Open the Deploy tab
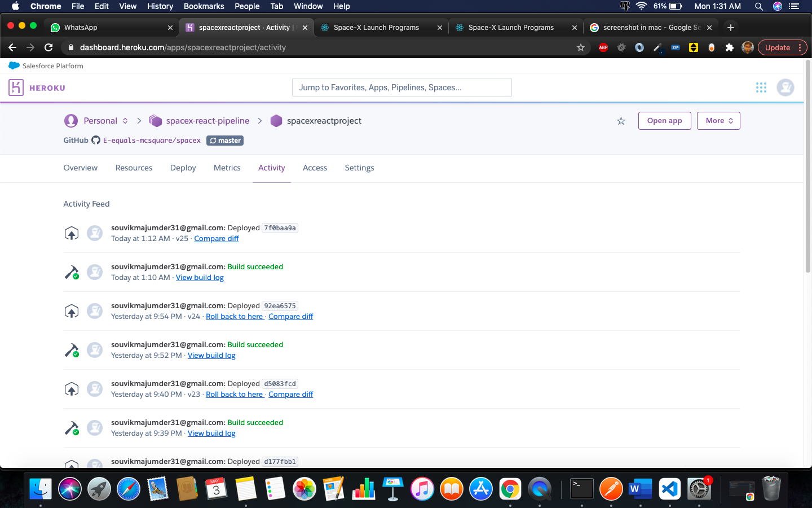812x508 pixels. (183, 168)
